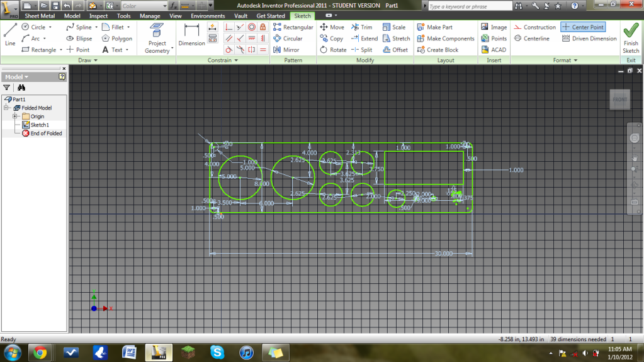The image size is (644, 362).
Task: Switch to the Tools tab
Action: 123,16
